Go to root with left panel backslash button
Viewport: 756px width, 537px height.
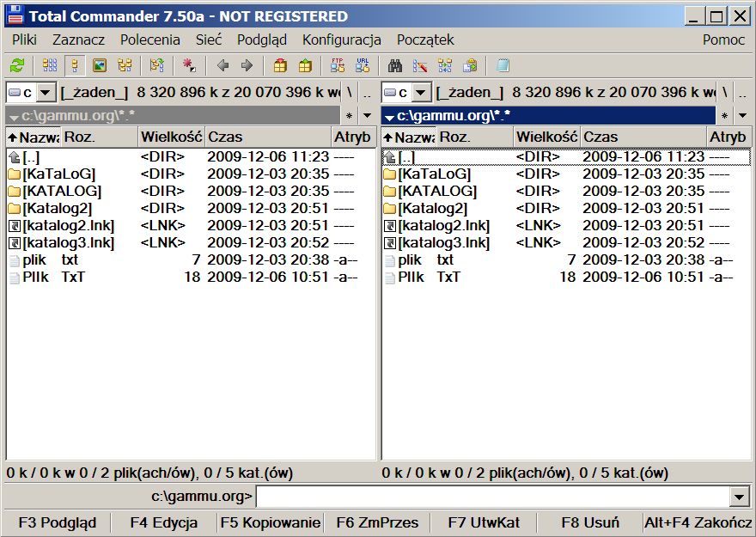[350, 92]
